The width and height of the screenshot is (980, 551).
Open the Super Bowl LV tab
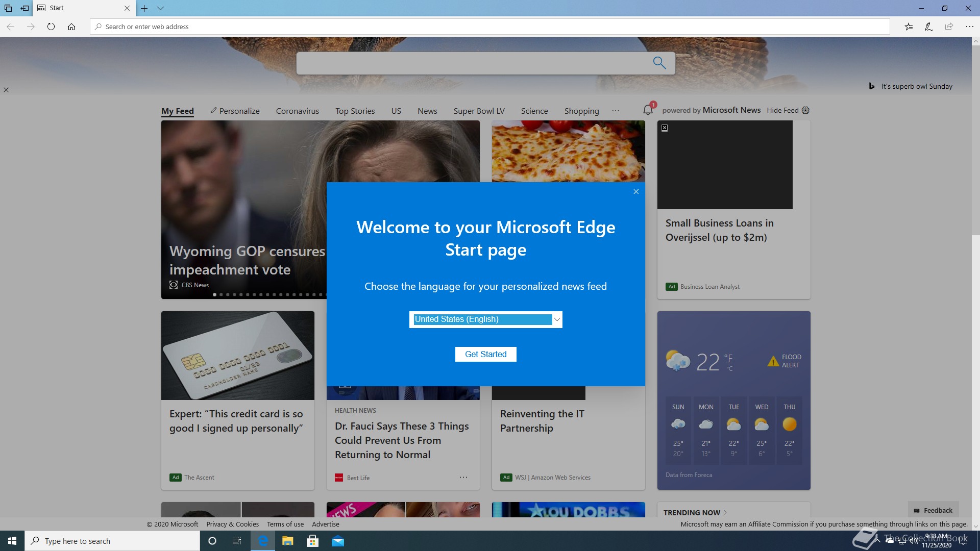(x=479, y=111)
